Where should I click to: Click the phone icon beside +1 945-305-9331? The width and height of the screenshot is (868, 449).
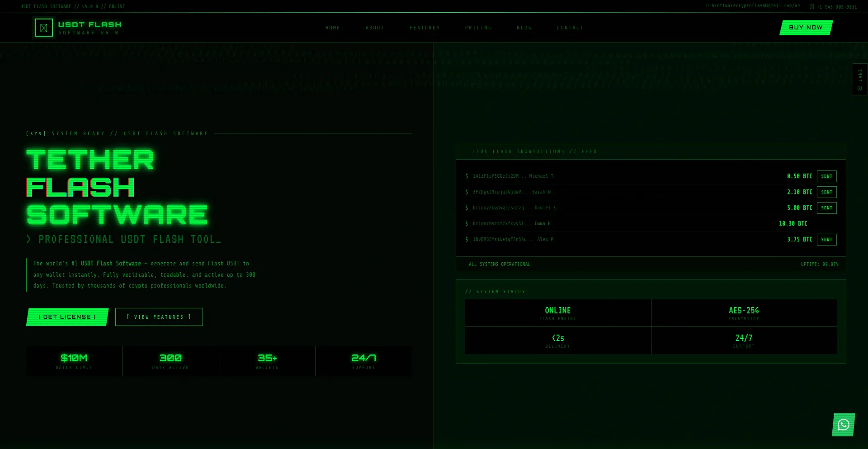811,7
